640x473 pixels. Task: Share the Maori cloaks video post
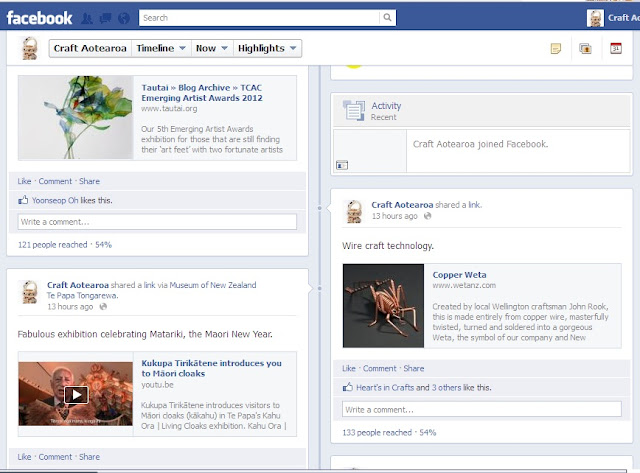coord(89,457)
